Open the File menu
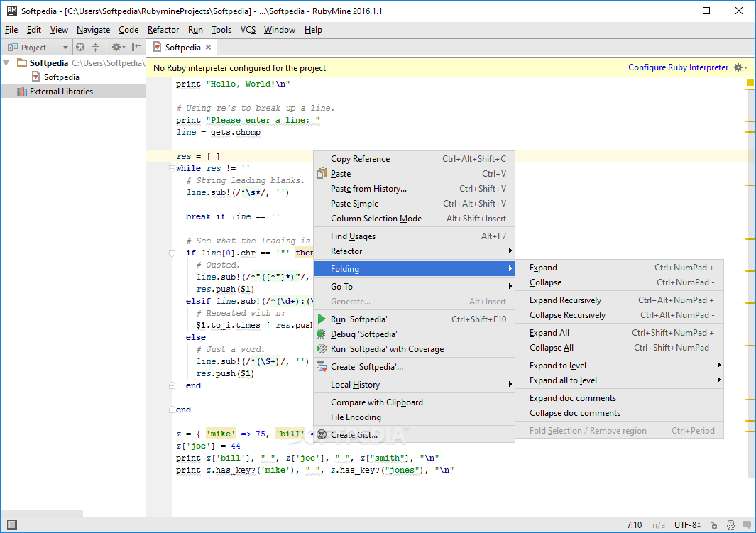The height and width of the screenshot is (533, 756). pos(11,30)
